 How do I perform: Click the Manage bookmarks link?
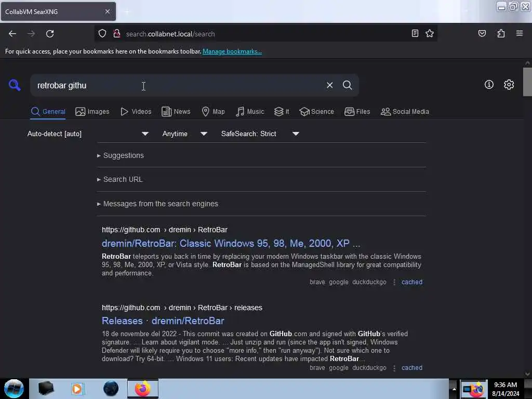(232, 51)
